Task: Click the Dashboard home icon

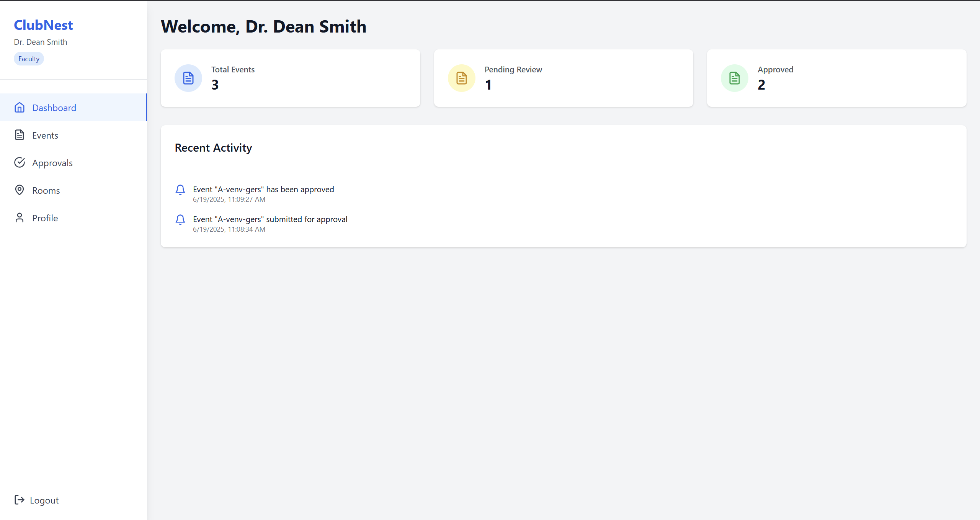Action: pyautogui.click(x=20, y=108)
